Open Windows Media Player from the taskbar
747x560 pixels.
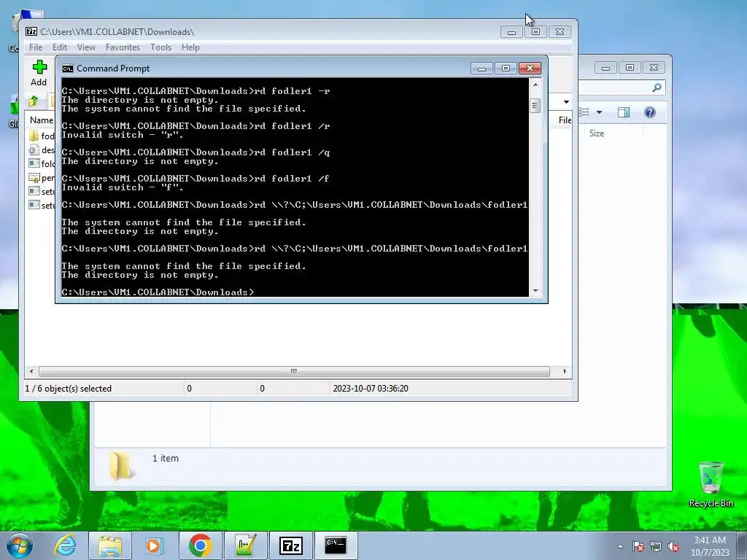pos(154,545)
